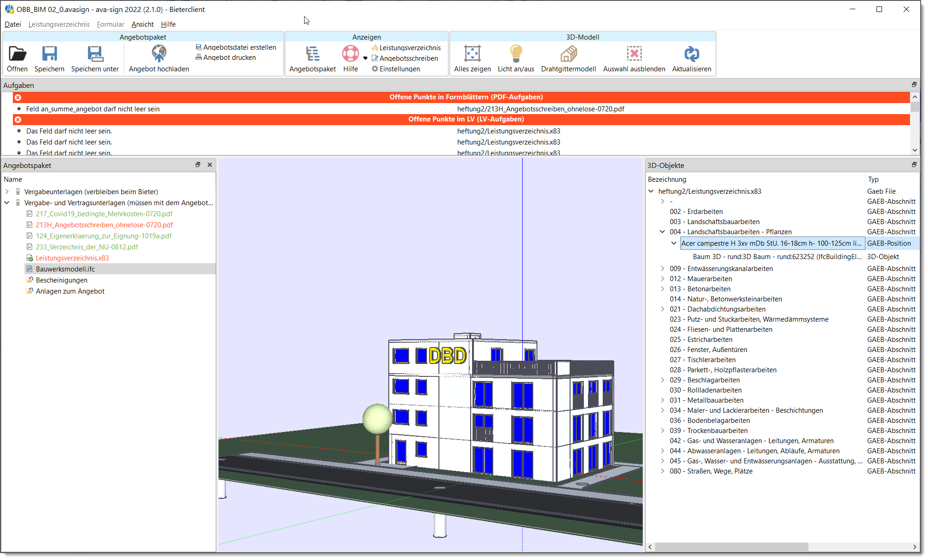Click the Alles zeigen icon

tap(472, 54)
